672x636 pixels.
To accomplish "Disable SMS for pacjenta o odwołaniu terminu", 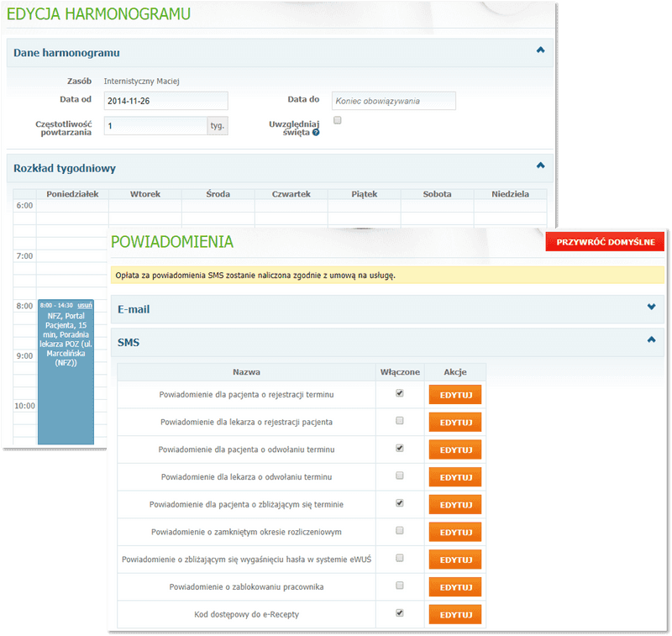I will pos(400,448).
